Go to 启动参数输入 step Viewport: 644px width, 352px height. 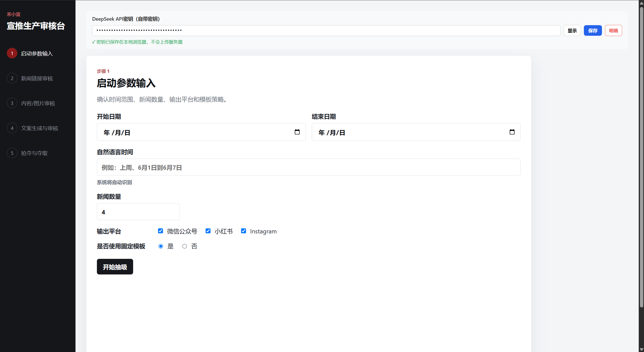(x=37, y=53)
